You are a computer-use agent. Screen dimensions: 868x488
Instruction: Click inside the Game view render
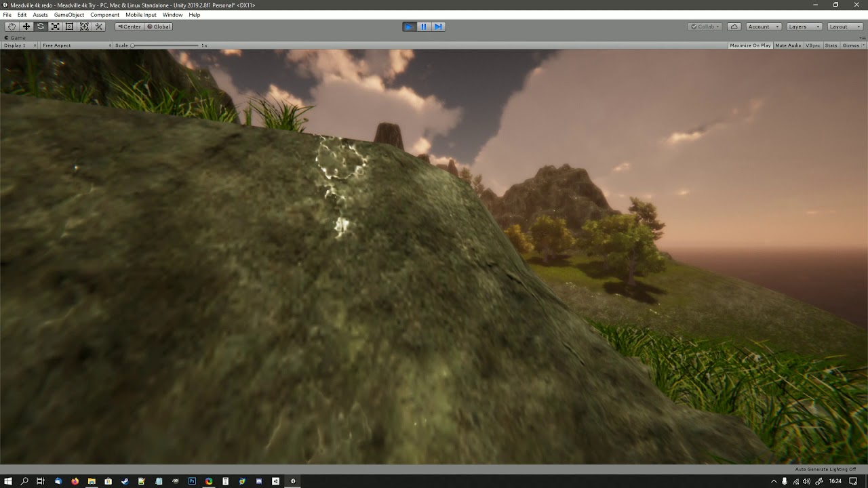(434, 256)
